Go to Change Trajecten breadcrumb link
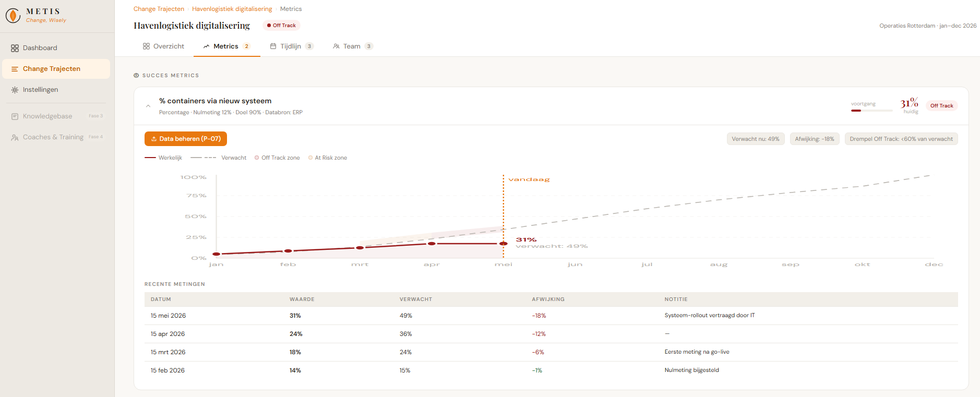This screenshot has width=980, height=397. pos(159,9)
